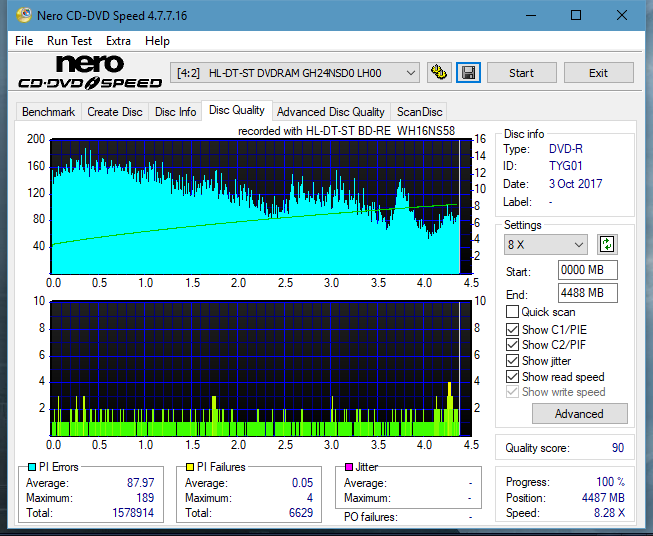This screenshot has height=536, width=653.
Task: Minimize the Nero window
Action: click(x=531, y=15)
